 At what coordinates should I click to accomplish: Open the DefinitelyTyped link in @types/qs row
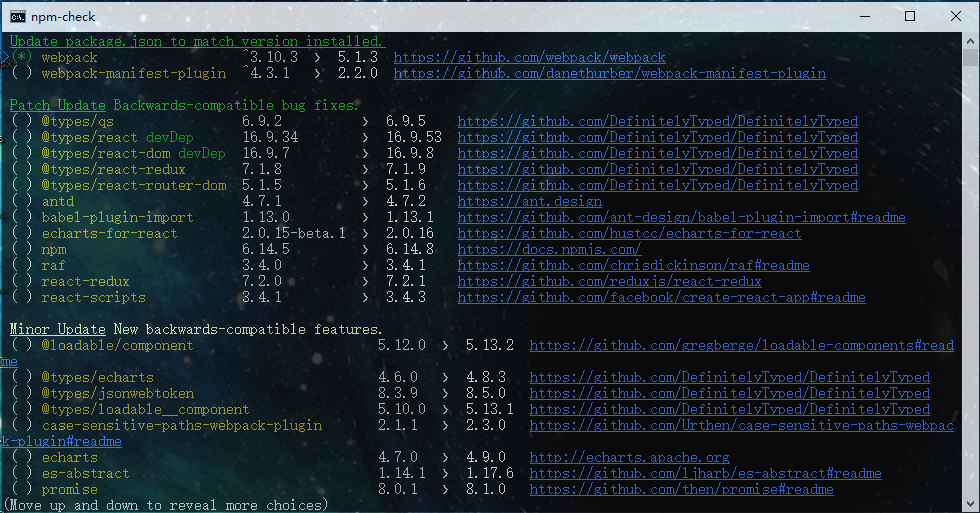click(x=658, y=121)
